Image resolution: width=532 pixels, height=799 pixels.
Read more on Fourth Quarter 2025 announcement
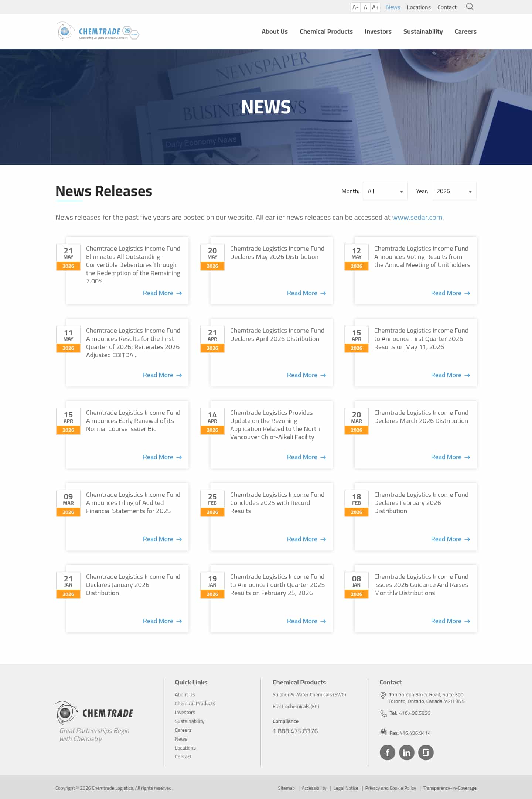coord(306,621)
